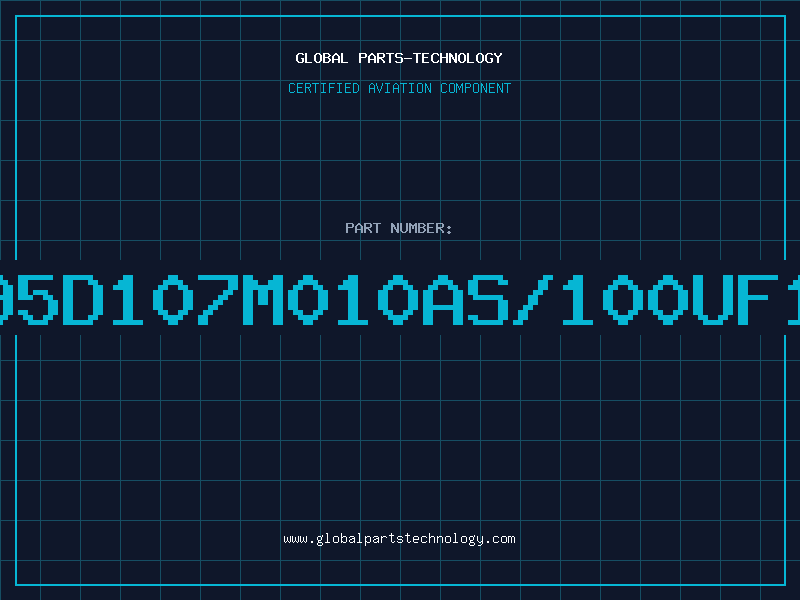Image resolution: width=800 pixels, height=600 pixels.
Task: Click the GLOBAL PARTS-TECHNOLOGY heading
Action: click(399, 58)
